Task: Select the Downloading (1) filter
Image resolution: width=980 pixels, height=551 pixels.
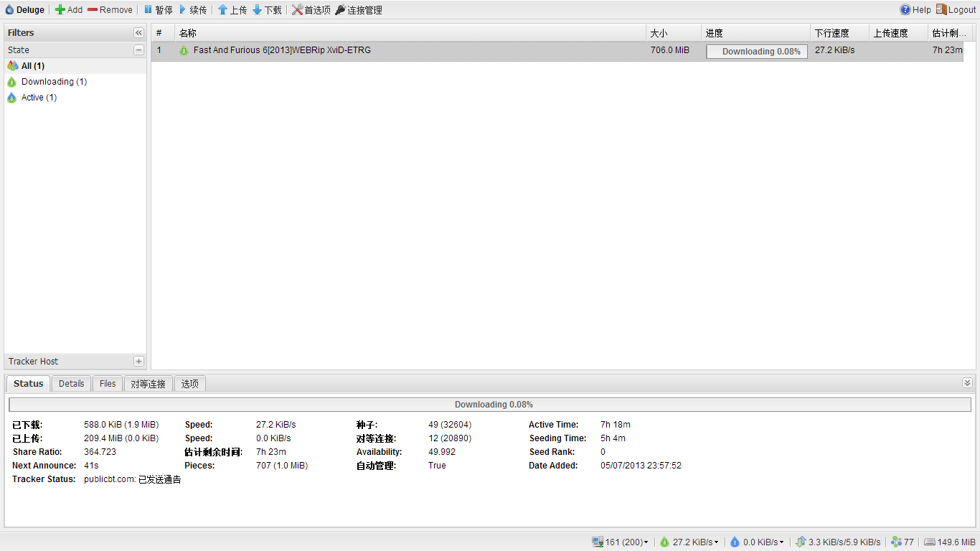Action: click(75, 82)
